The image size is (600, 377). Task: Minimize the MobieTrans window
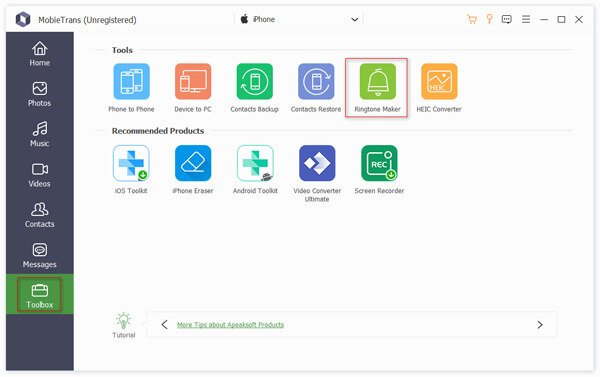(x=544, y=19)
